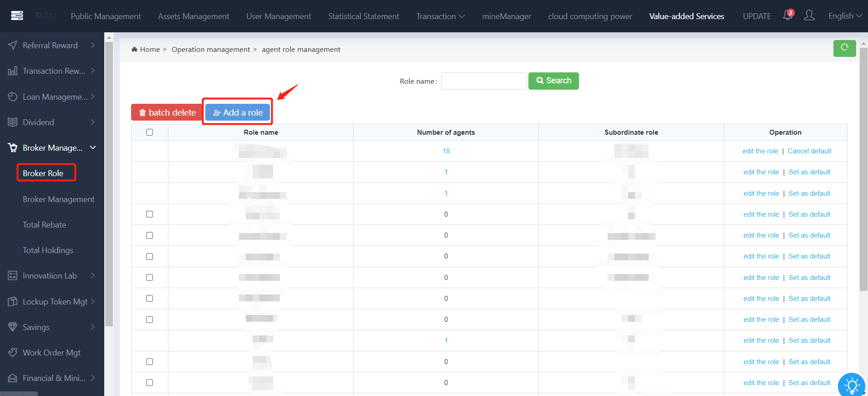Click Set as default in second row
This screenshot has width=868, height=396.
(x=809, y=172)
